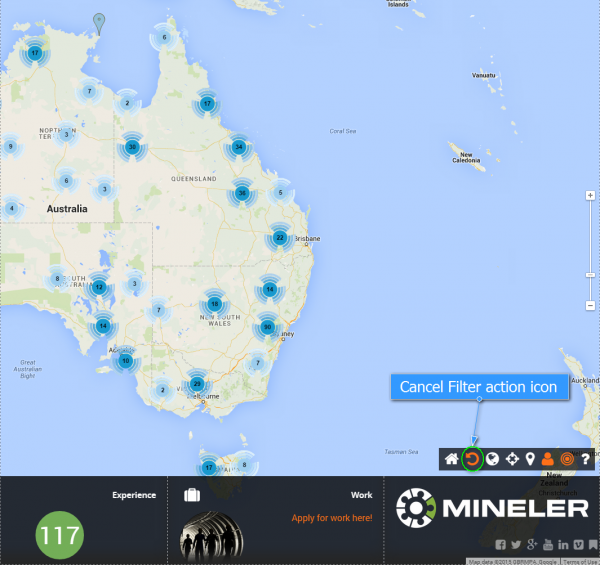Viewport: 600px width, 565px height.
Task: Click the Vimeo social icon
Action: 578,544
